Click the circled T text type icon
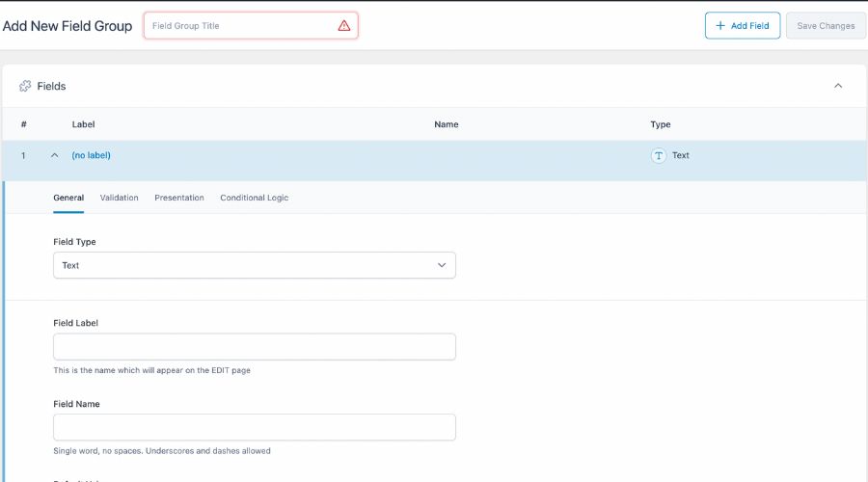This screenshot has width=868, height=482. [659, 156]
